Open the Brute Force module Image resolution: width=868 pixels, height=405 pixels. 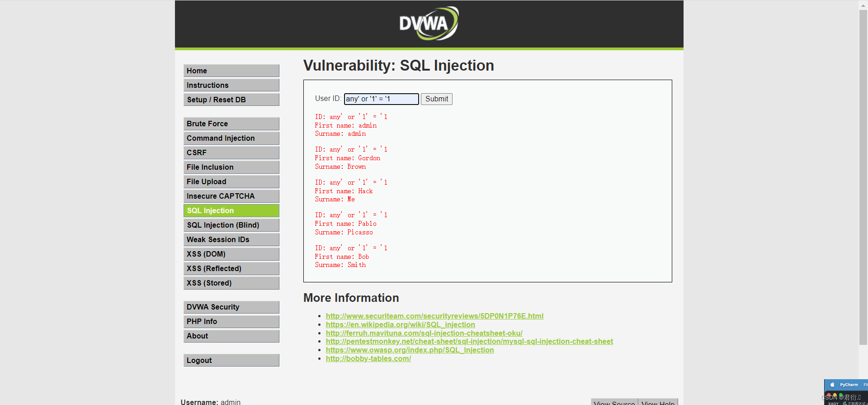pyautogui.click(x=231, y=124)
